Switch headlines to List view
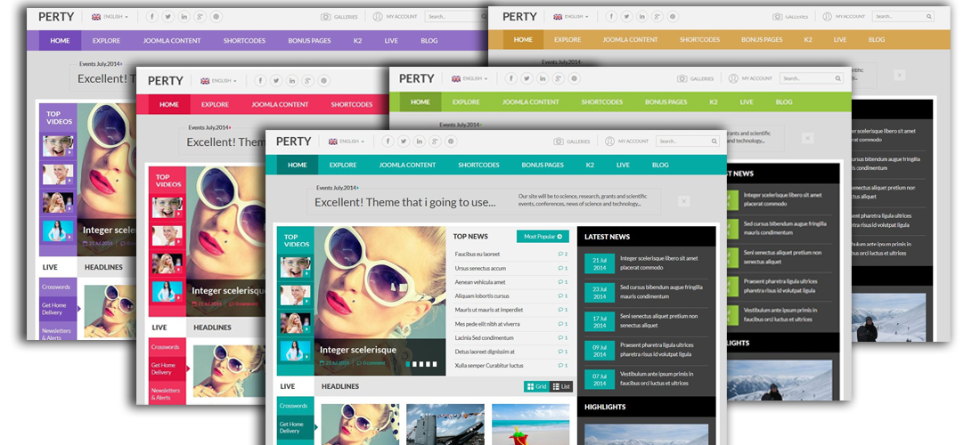 pyautogui.click(x=561, y=386)
